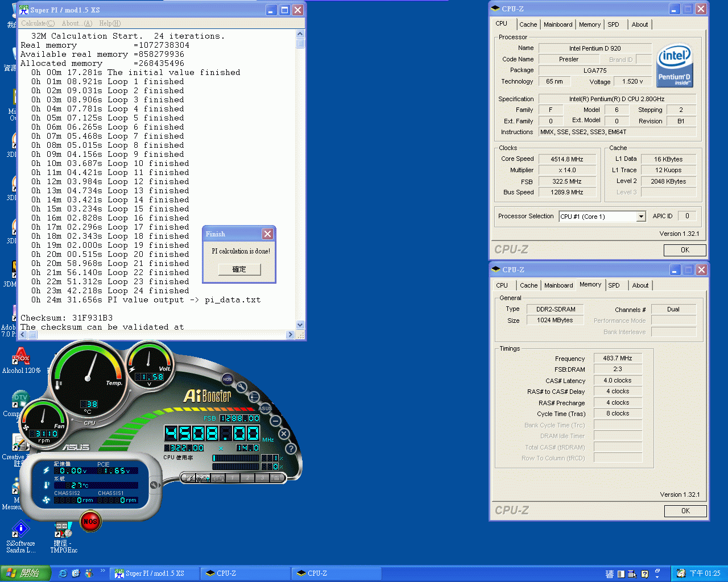Click save disk icon in AI Booster bar
Image resolution: width=728 pixels, height=582 pixels.
[x=277, y=478]
